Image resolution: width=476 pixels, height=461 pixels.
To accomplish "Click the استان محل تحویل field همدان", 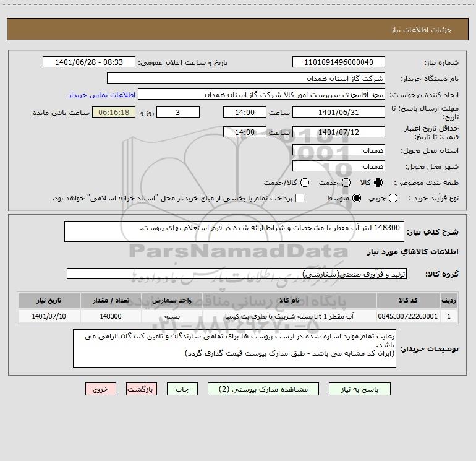I will tap(339, 150).
